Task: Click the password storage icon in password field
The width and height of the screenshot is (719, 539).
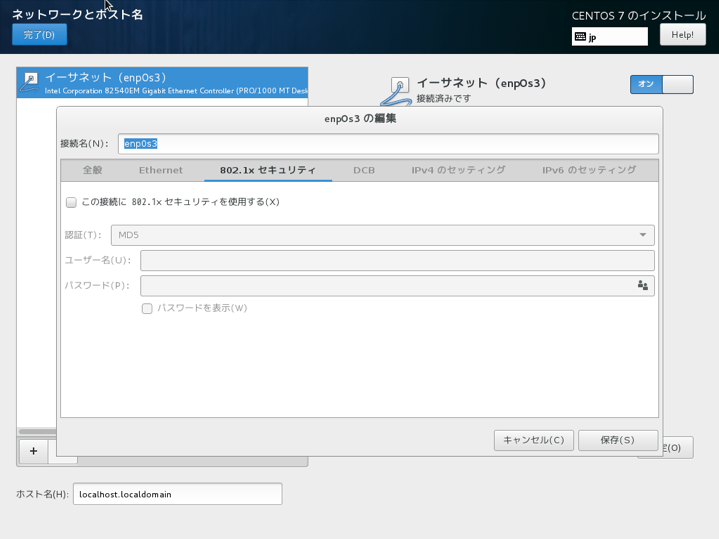Action: click(x=642, y=285)
